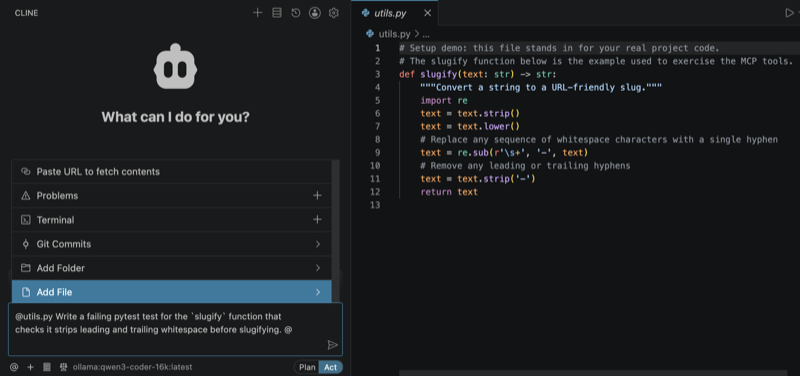Click the 'text = text.strip()' line

coord(470,113)
